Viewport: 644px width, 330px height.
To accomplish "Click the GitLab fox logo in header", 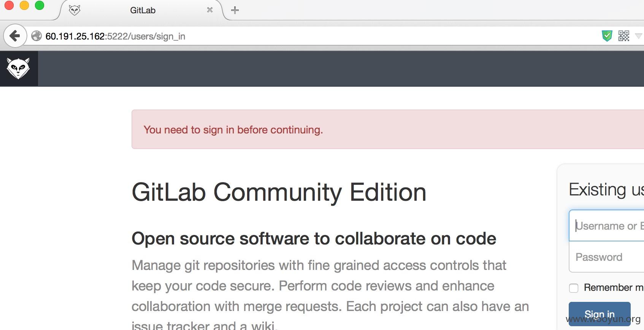I will coord(18,68).
